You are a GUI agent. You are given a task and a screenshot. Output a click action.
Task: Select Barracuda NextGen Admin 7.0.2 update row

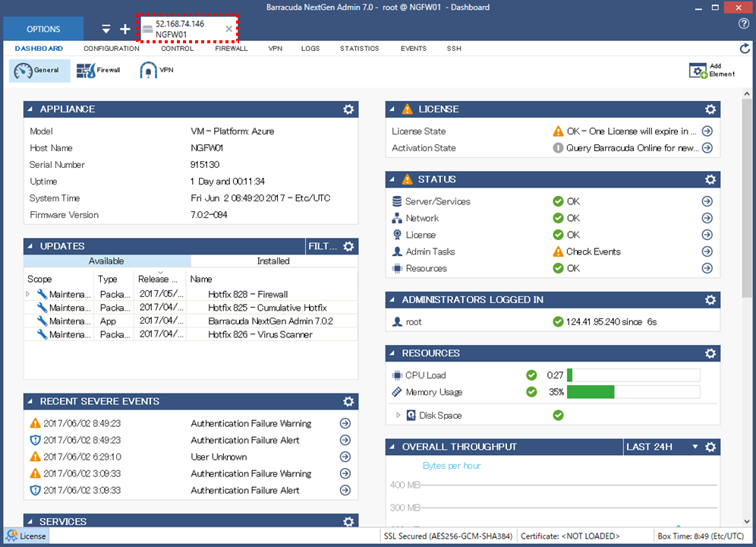(x=191, y=321)
